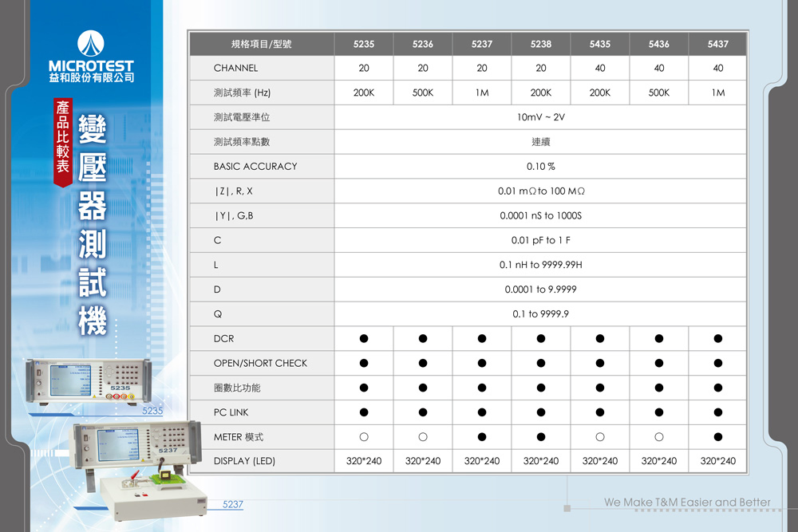Select the 5436 column header
This screenshot has width=798, height=532.
coord(659,44)
